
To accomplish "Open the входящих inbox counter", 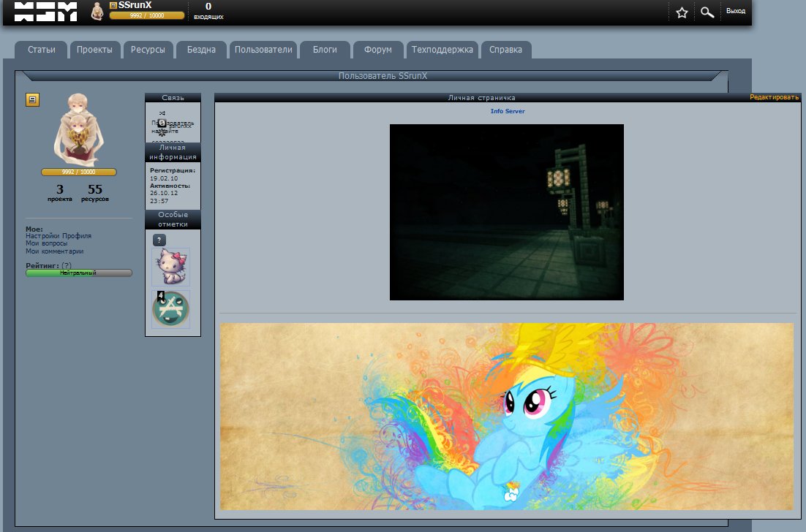I will pos(208,11).
